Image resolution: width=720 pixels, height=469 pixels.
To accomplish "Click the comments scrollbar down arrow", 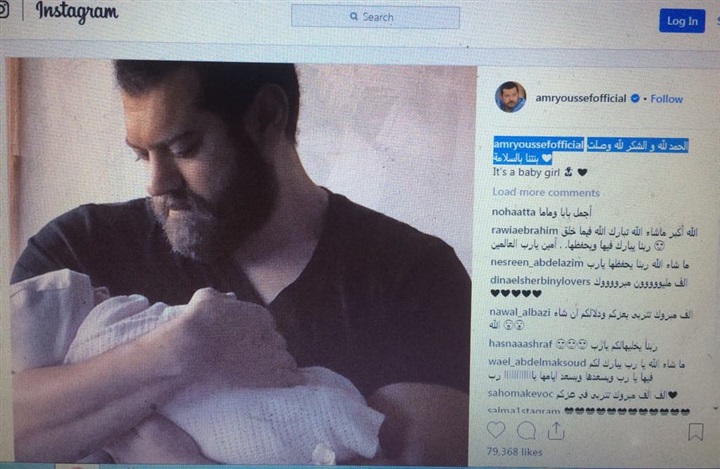I will click(715, 408).
